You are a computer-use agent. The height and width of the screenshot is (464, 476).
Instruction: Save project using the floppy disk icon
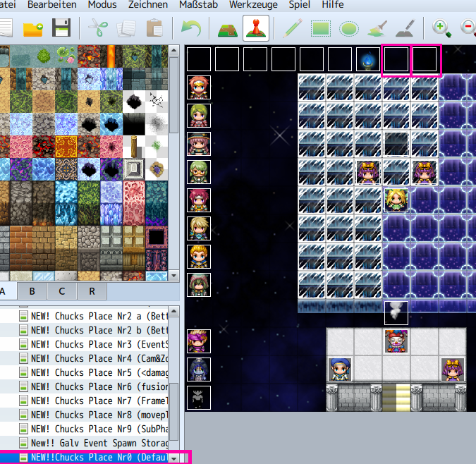tap(61, 28)
